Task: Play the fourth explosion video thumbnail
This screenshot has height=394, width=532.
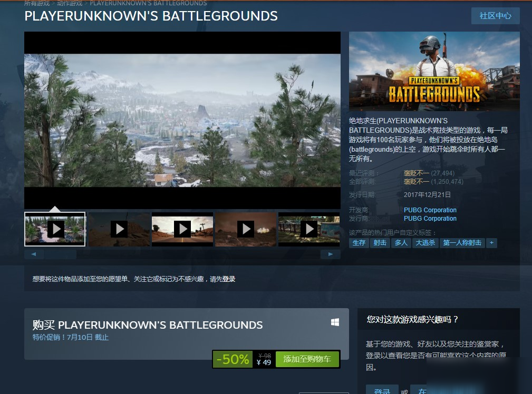Action: [x=246, y=229]
